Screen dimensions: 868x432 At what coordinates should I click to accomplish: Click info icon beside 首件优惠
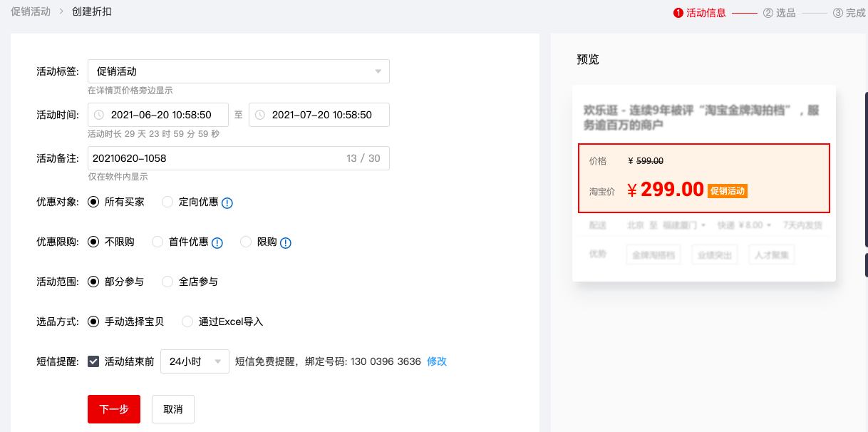click(x=217, y=242)
